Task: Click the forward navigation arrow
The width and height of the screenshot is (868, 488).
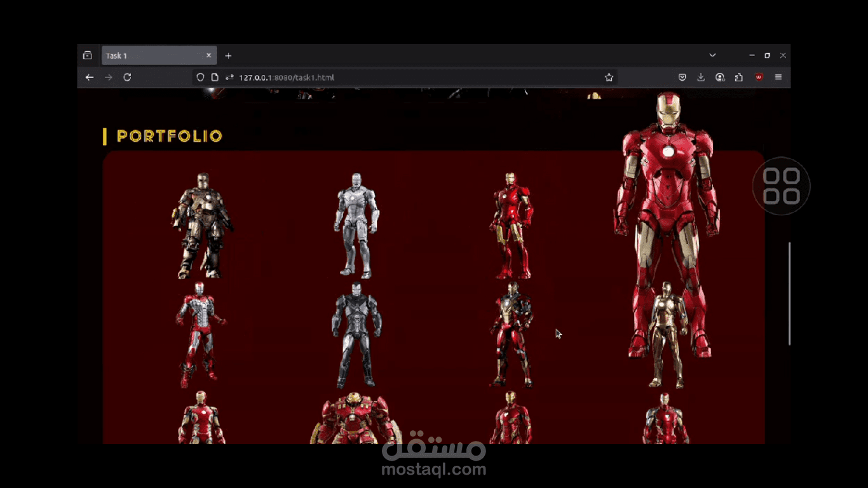Action: [109, 78]
